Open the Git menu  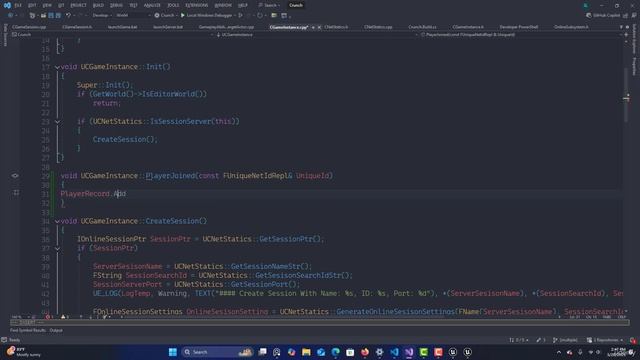coord(61,5)
